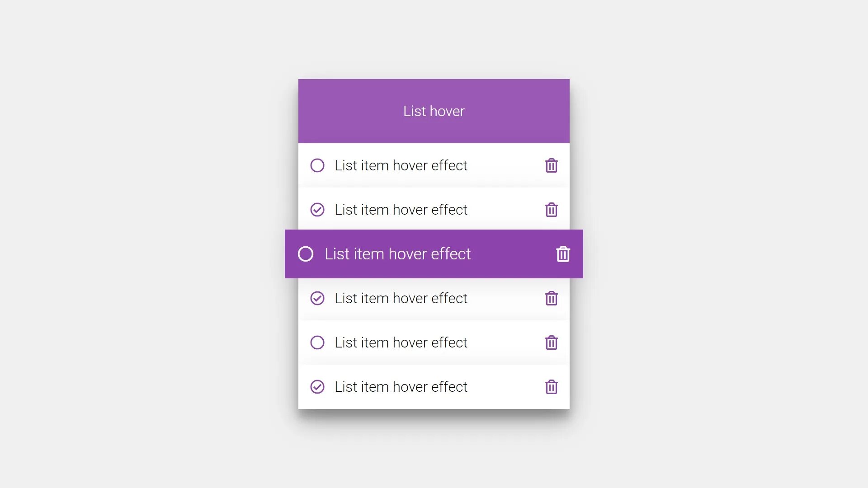Screen dimensions: 868x488
Task: Toggle the checkmark on sixth list item
Action: pos(316,386)
